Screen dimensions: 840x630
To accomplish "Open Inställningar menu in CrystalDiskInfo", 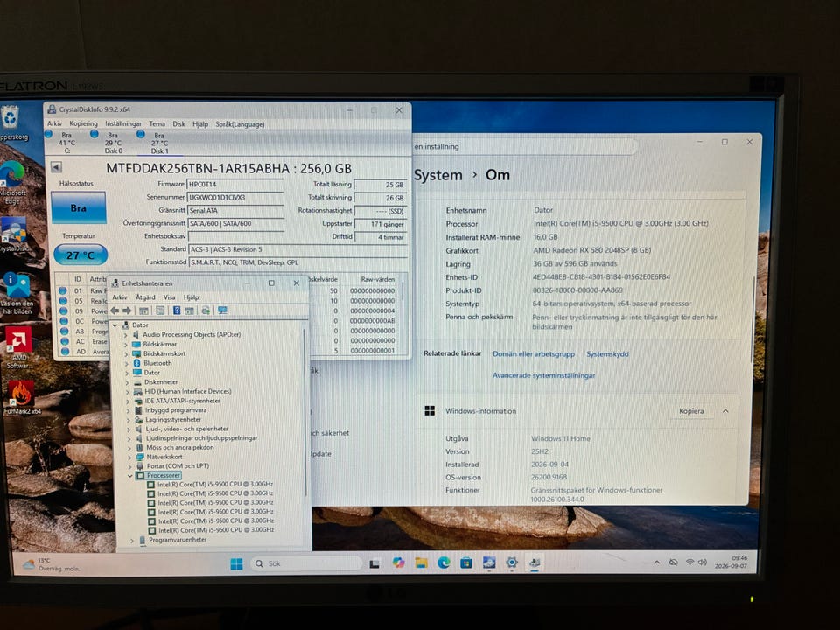I will 123,123.
